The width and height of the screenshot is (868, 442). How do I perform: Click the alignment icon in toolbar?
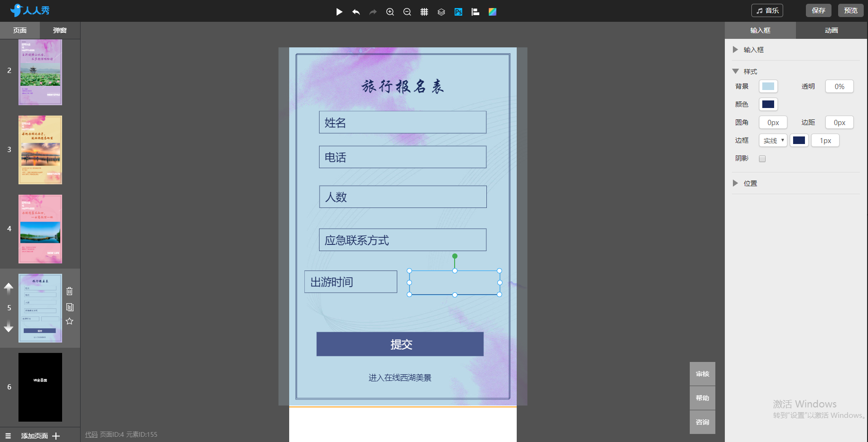point(475,12)
